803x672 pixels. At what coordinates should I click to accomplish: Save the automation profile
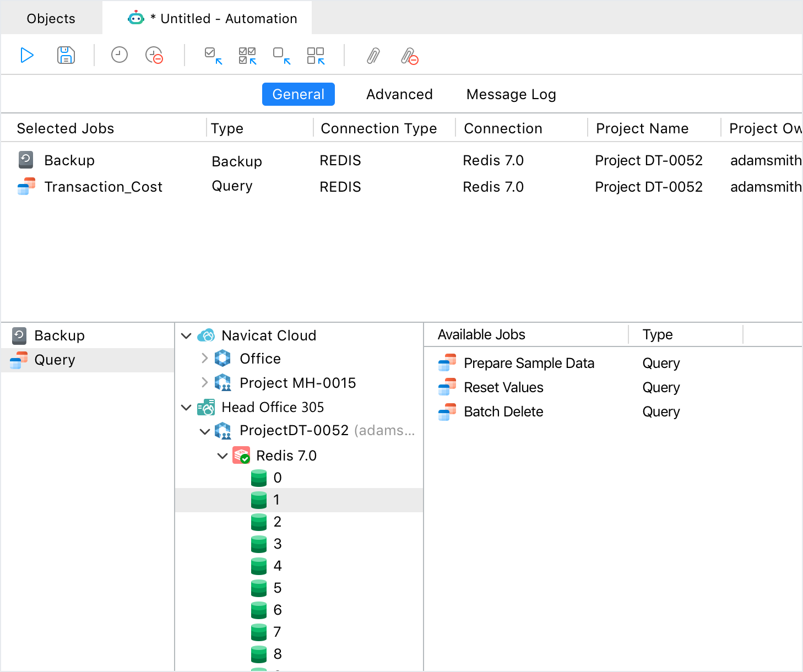point(66,56)
